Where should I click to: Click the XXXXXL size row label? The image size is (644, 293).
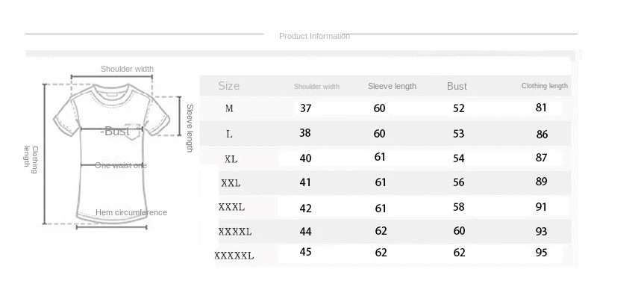pos(234,256)
